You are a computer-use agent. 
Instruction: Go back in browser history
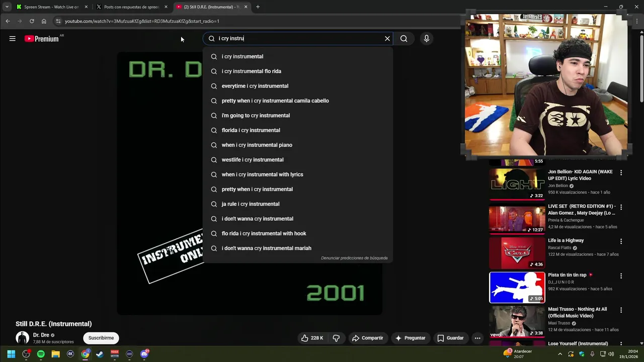point(8,21)
